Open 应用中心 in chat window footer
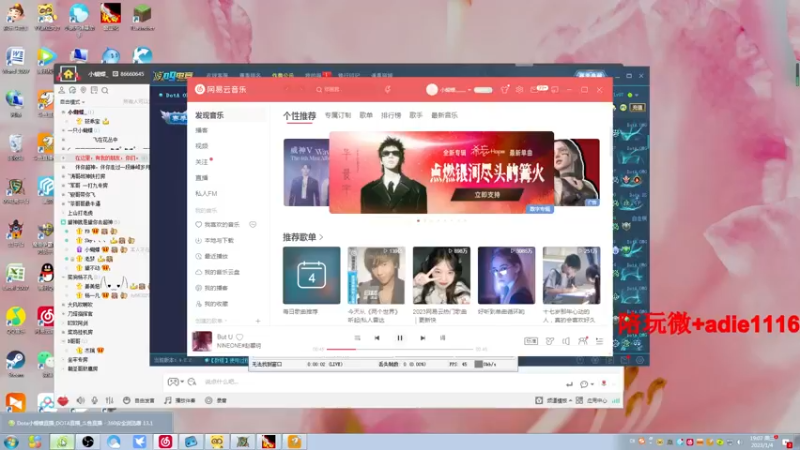The width and height of the screenshot is (800, 450). 592,401
